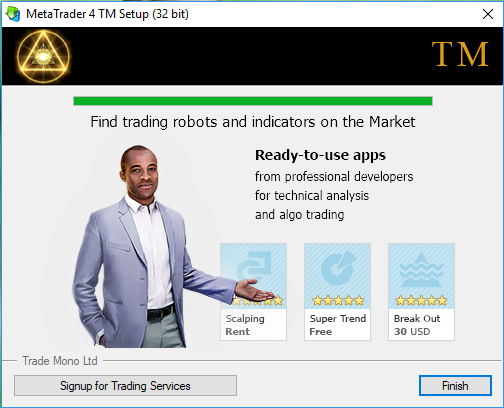Click the Scalping Rent label
This screenshot has height=408, width=504.
tap(245, 325)
